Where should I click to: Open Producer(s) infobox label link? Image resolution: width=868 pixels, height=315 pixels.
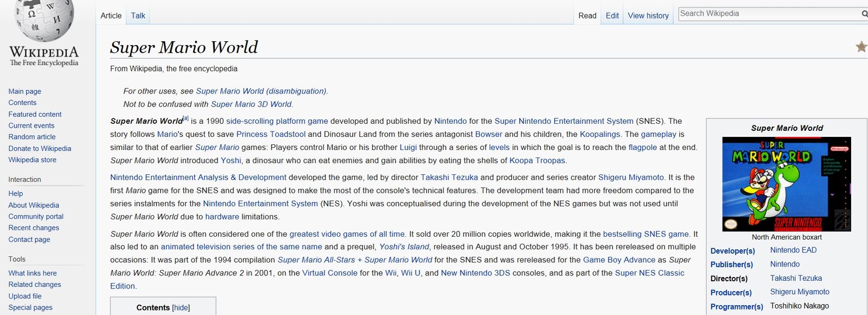[731, 293]
